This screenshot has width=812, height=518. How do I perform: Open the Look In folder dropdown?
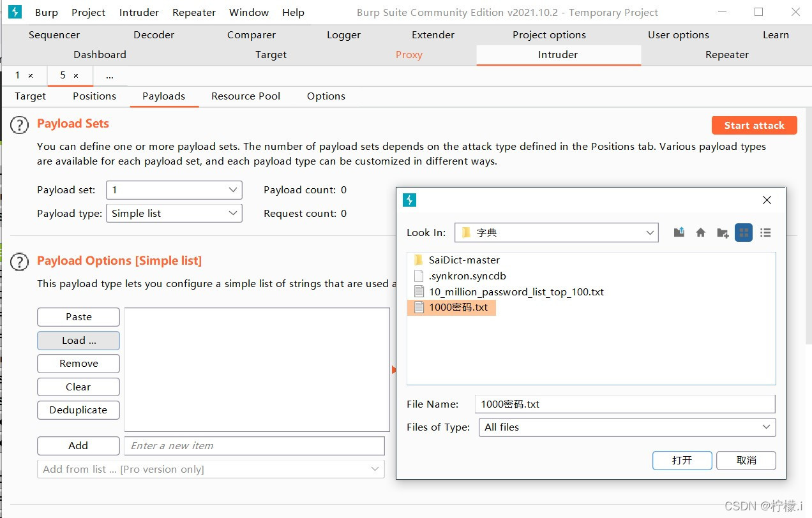pos(557,233)
